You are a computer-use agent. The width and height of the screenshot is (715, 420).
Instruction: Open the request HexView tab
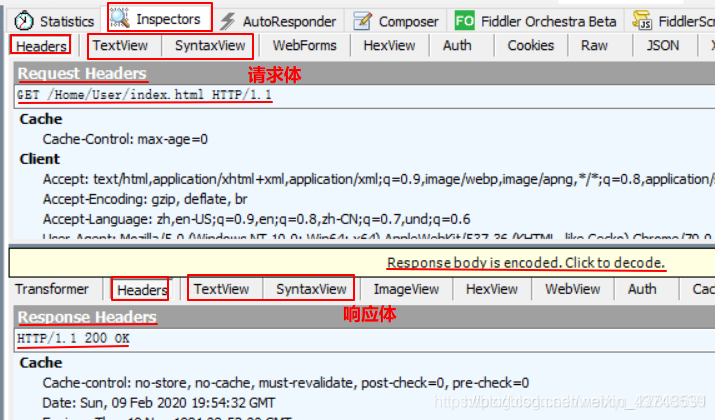(x=389, y=46)
